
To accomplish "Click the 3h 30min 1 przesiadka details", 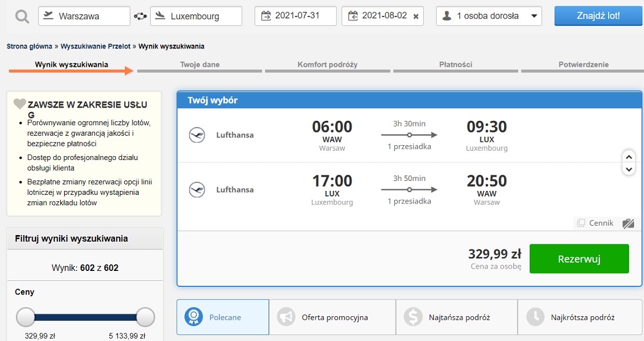I will click(x=409, y=135).
